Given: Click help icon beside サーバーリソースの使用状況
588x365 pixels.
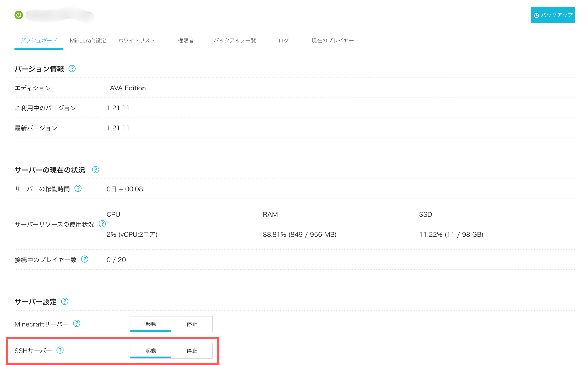Looking at the screenshot, I should 102,224.
